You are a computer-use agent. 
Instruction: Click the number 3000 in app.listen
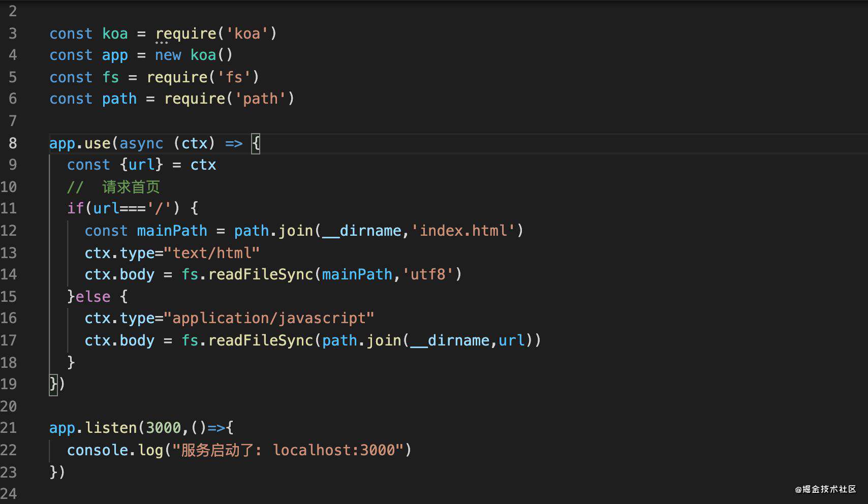(163, 428)
